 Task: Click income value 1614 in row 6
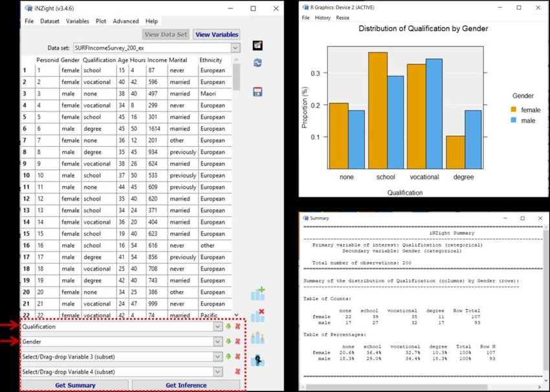click(155, 129)
